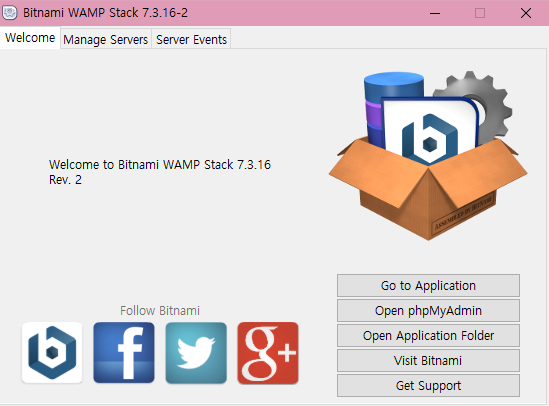Open the Google Plus icon
Viewport: 549px width, 406px height.
[268, 353]
